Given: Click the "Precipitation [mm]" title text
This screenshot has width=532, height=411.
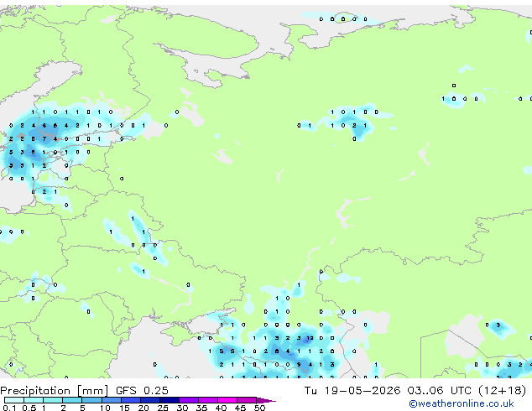Looking at the screenshot, I should [x=55, y=391].
